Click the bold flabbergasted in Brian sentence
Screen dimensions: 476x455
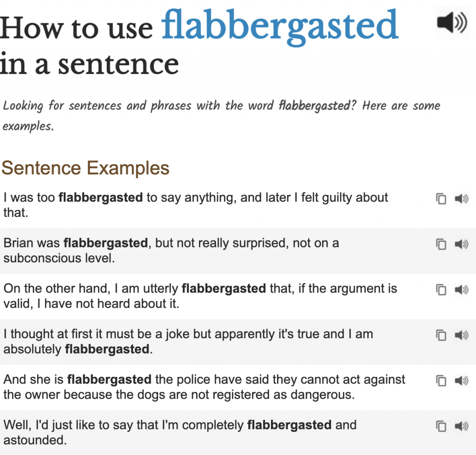tap(106, 243)
